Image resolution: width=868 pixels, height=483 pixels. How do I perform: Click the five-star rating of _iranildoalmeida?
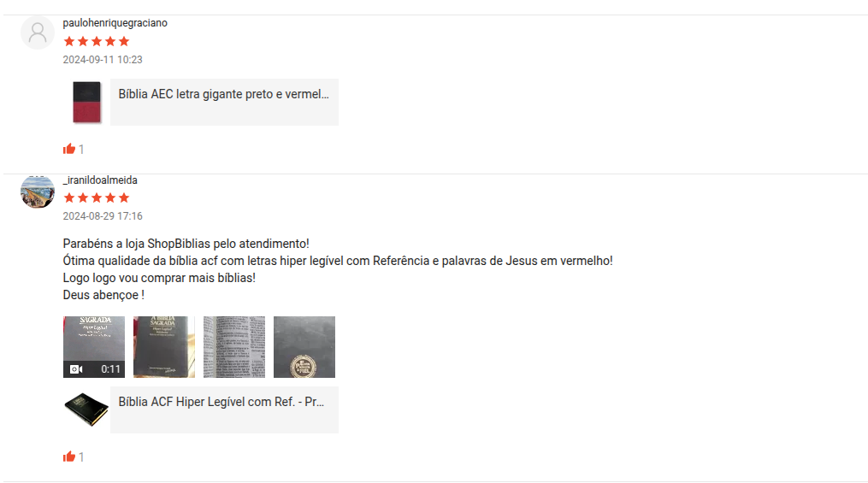97,198
